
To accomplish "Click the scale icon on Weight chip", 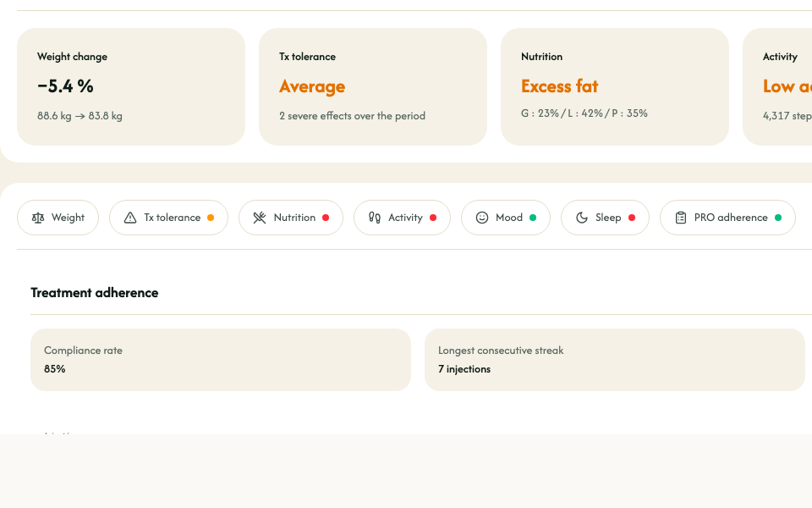I will tap(37, 218).
